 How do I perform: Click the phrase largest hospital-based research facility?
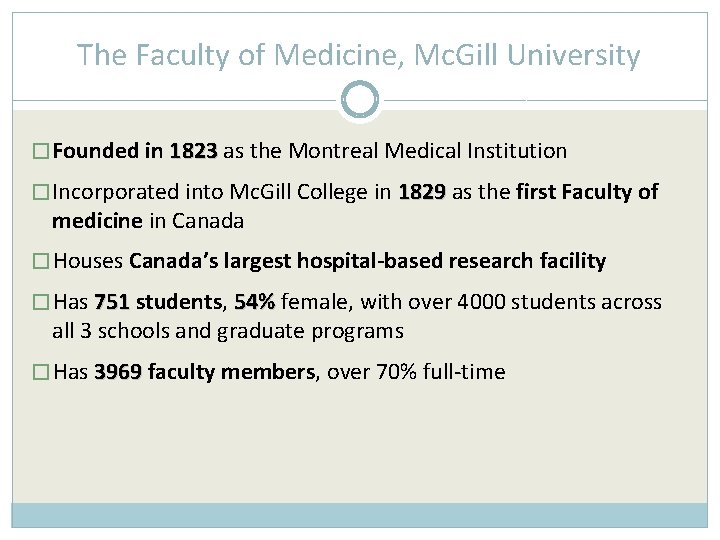point(415,261)
